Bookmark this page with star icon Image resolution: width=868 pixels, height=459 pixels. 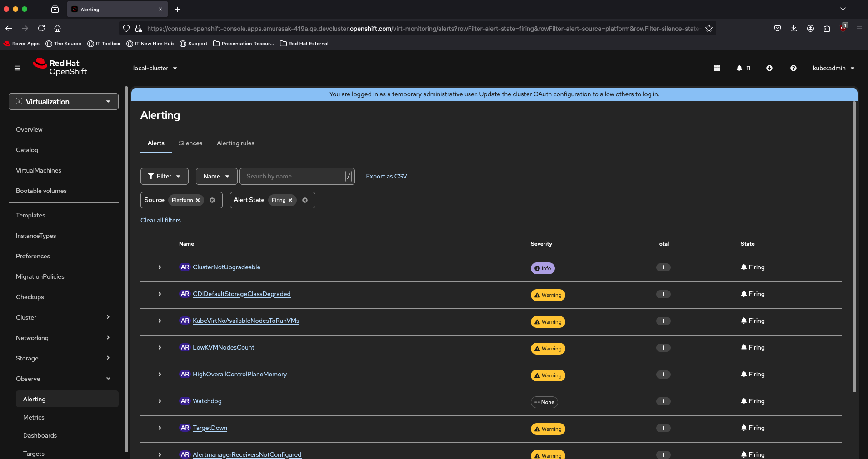click(x=708, y=28)
